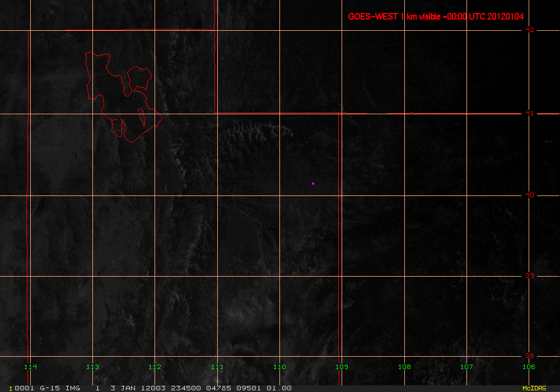Click the yellow frame number 1 in status bar

10,389
